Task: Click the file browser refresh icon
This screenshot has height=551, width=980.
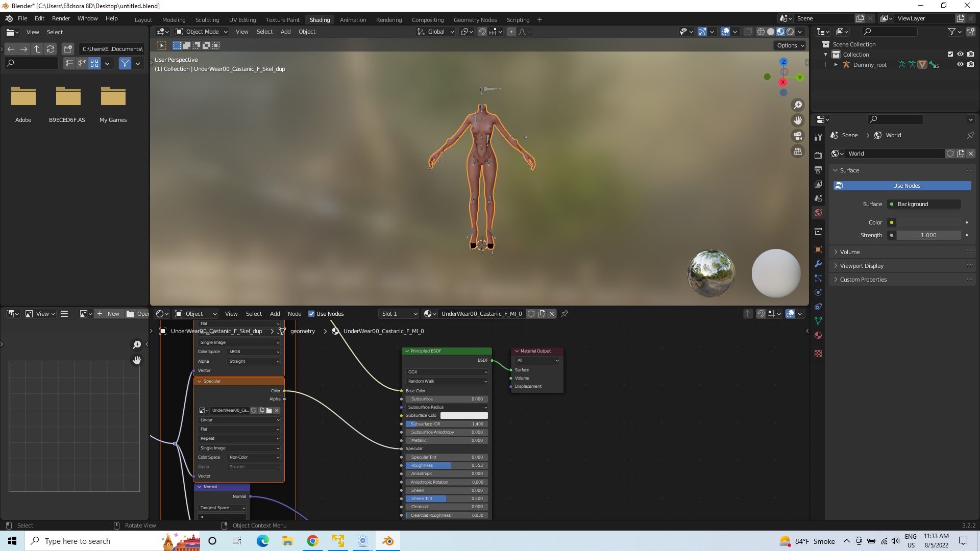Action: point(51,49)
